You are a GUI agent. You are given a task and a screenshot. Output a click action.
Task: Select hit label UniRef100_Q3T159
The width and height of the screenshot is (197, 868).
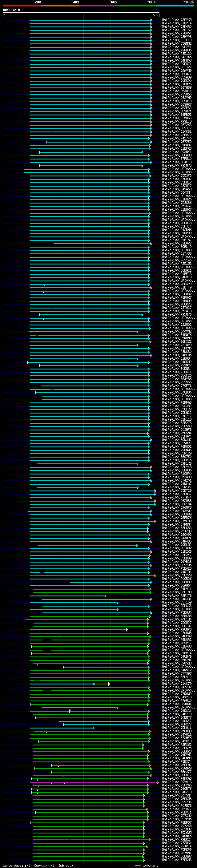coord(177,603)
